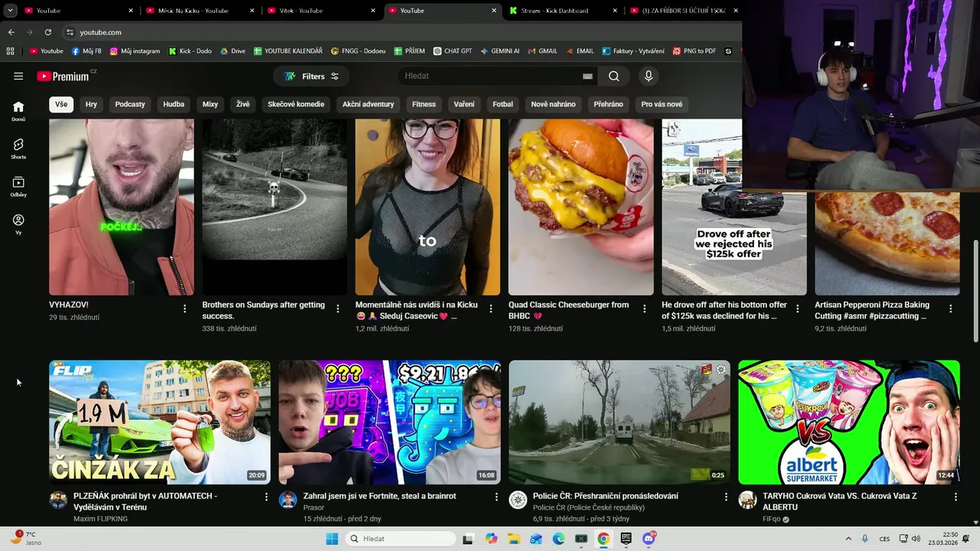Open the Faktury - Vytváření bookmark
This screenshot has height=551, width=980.
pyautogui.click(x=633, y=51)
